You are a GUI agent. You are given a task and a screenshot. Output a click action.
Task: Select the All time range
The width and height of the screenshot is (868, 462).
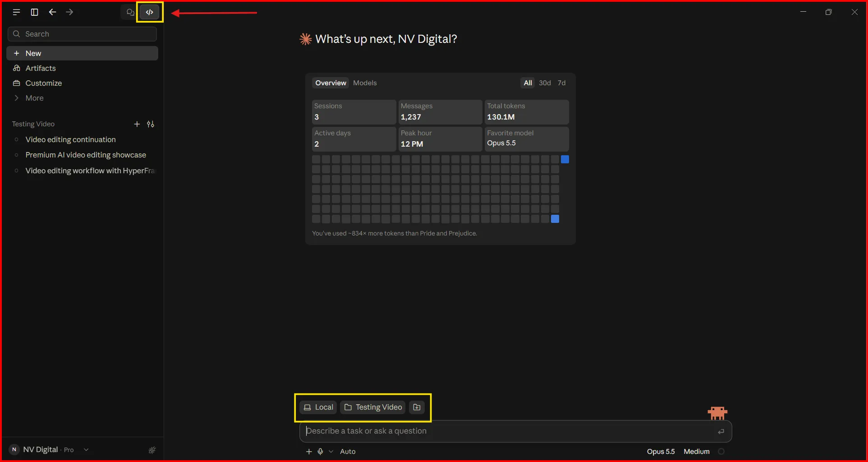tap(528, 83)
